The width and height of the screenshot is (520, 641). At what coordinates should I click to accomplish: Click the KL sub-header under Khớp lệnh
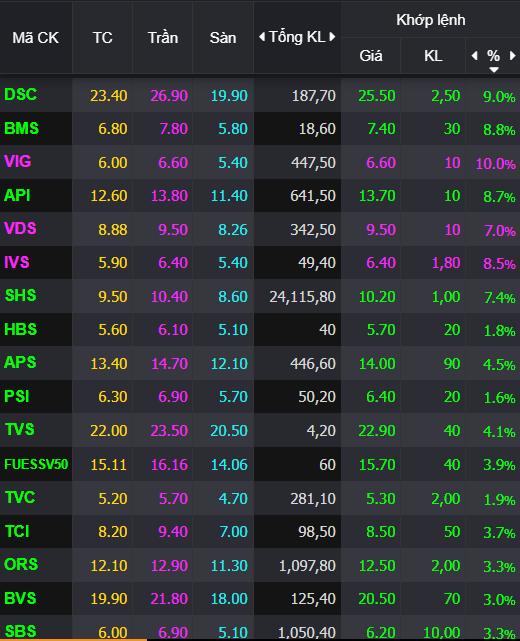(x=433, y=56)
